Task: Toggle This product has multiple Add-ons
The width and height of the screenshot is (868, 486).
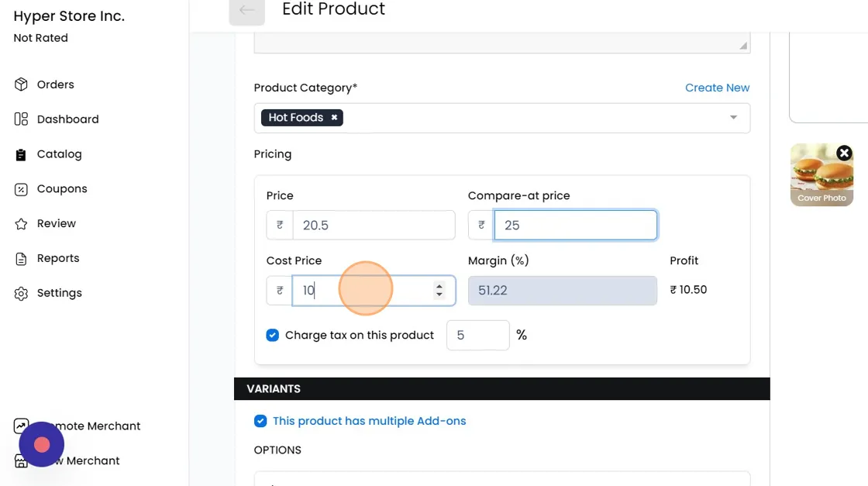Action: coord(260,422)
